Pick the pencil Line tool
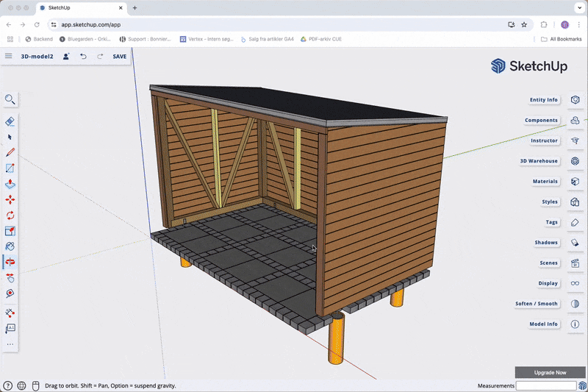Viewport: 588px width, 392px height. pos(10,153)
